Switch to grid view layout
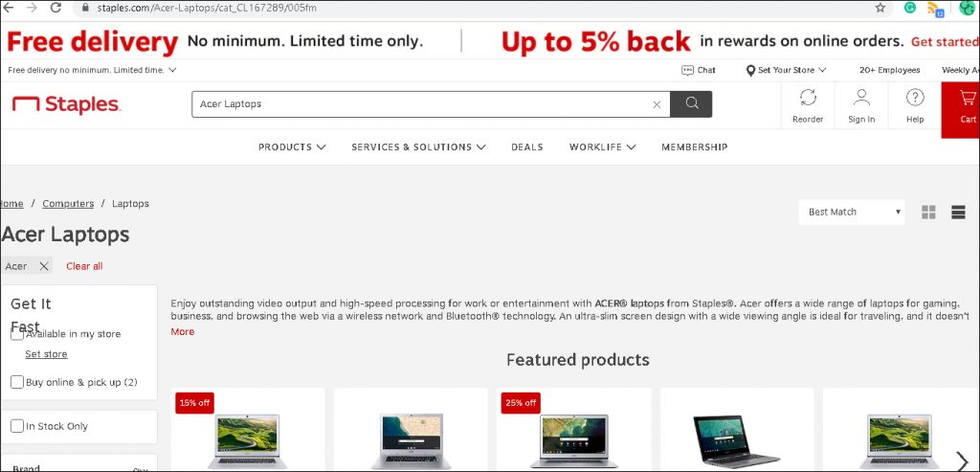The width and height of the screenshot is (980, 472). (928, 212)
